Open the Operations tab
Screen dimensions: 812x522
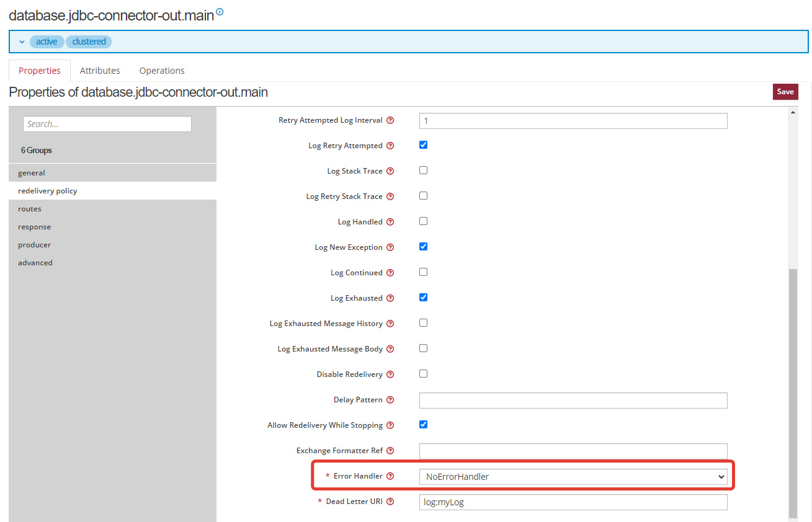162,71
